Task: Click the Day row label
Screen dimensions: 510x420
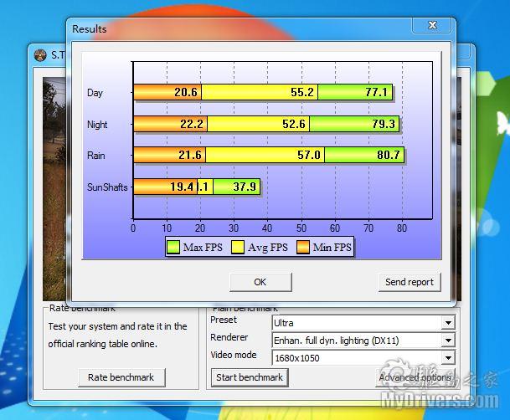Action: pyautogui.click(x=95, y=93)
